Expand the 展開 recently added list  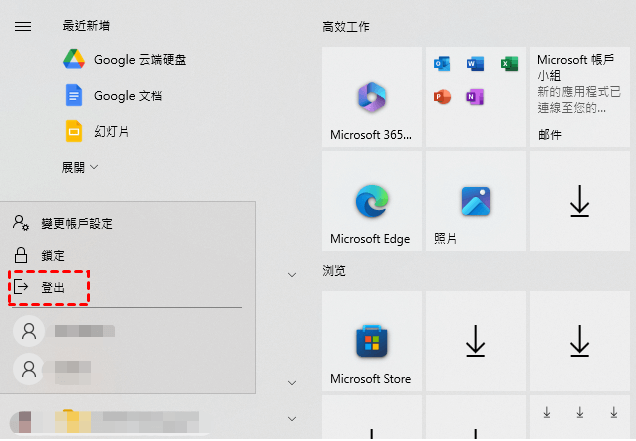[80, 167]
